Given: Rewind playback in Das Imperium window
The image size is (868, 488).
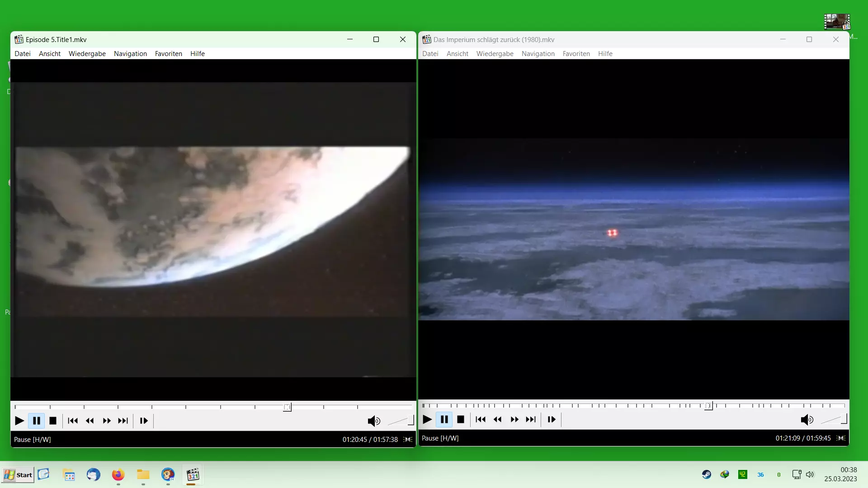Looking at the screenshot, I should 498,419.
